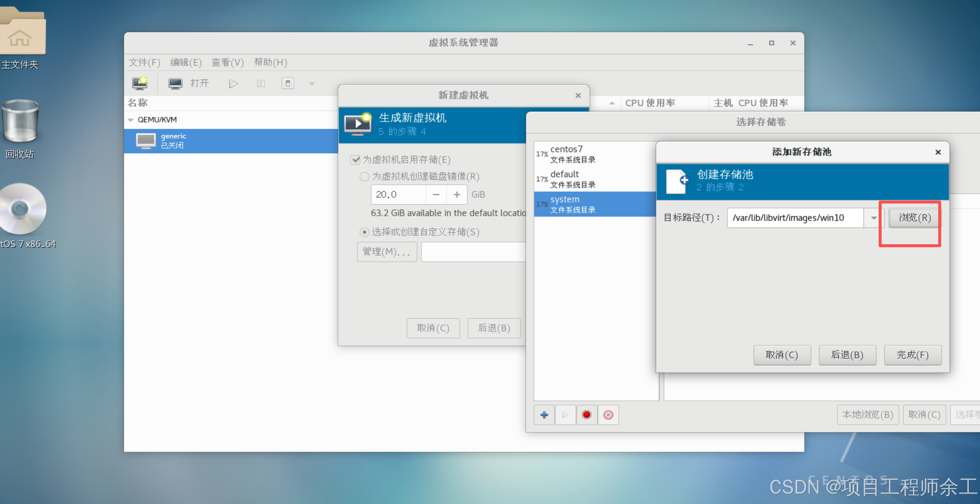Click the pause VM toolbar icon
The width and height of the screenshot is (980, 504).
click(261, 83)
